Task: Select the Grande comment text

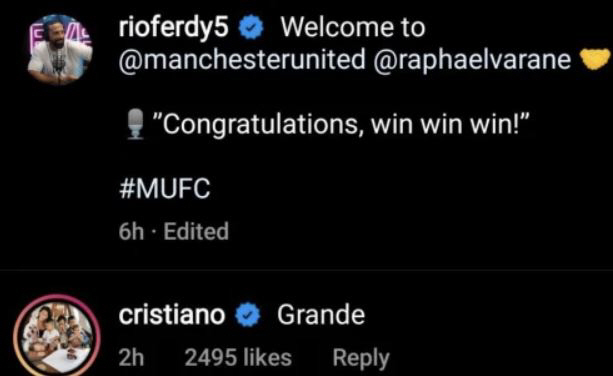Action: tap(321, 315)
